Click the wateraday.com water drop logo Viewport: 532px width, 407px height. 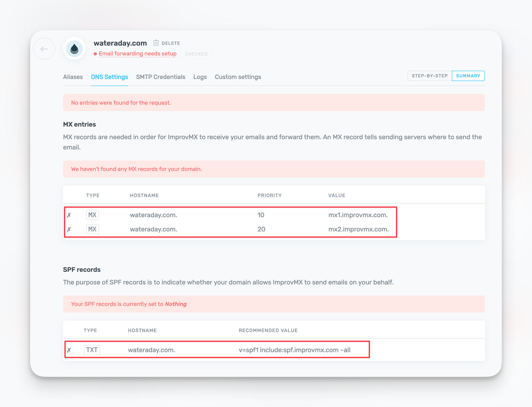coord(74,49)
